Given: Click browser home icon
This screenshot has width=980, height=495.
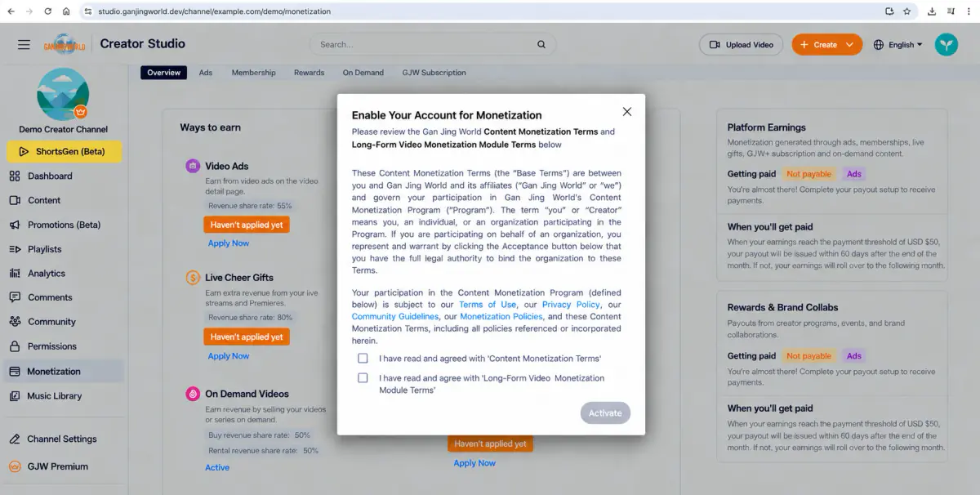Looking at the screenshot, I should point(65,11).
